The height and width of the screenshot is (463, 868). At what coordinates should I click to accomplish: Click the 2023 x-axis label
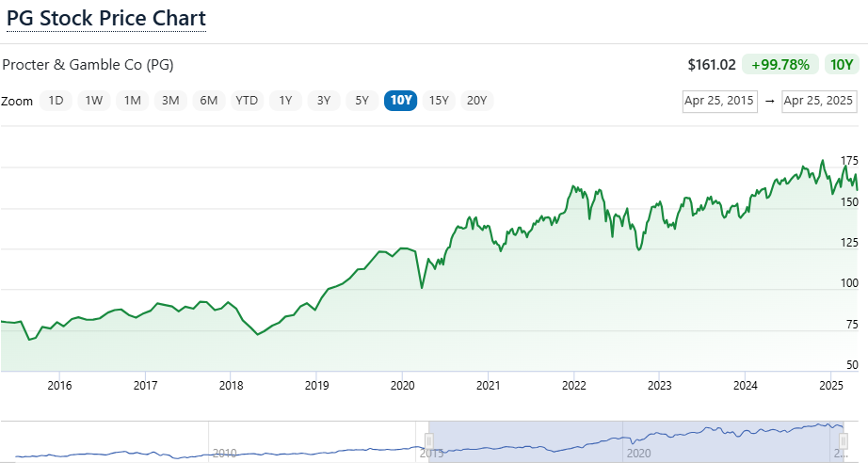[660, 386]
